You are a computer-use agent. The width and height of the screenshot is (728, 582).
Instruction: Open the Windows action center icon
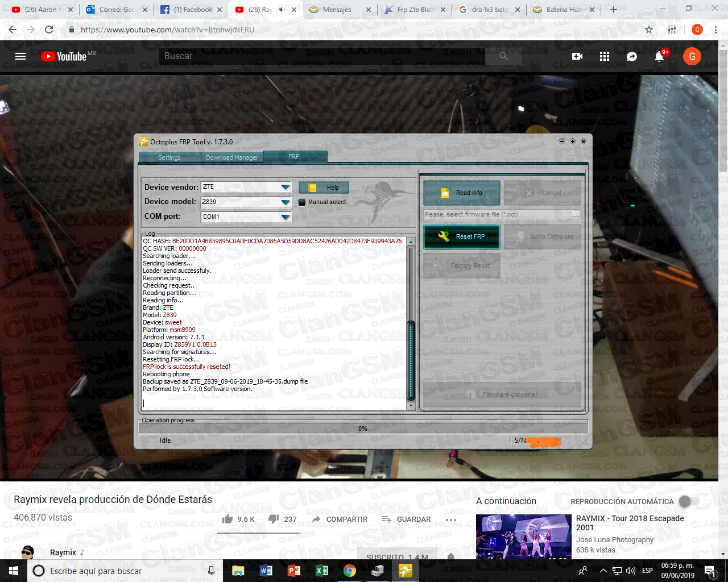pos(709,571)
